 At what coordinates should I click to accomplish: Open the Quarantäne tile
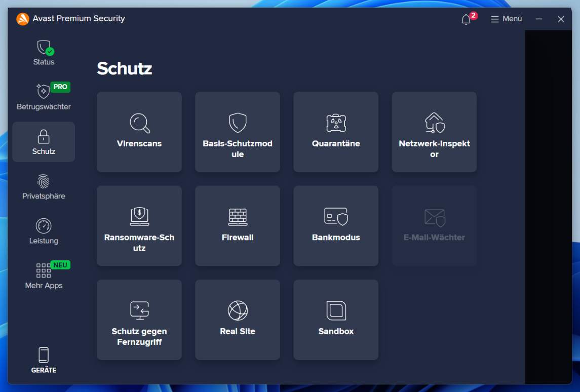click(x=336, y=132)
